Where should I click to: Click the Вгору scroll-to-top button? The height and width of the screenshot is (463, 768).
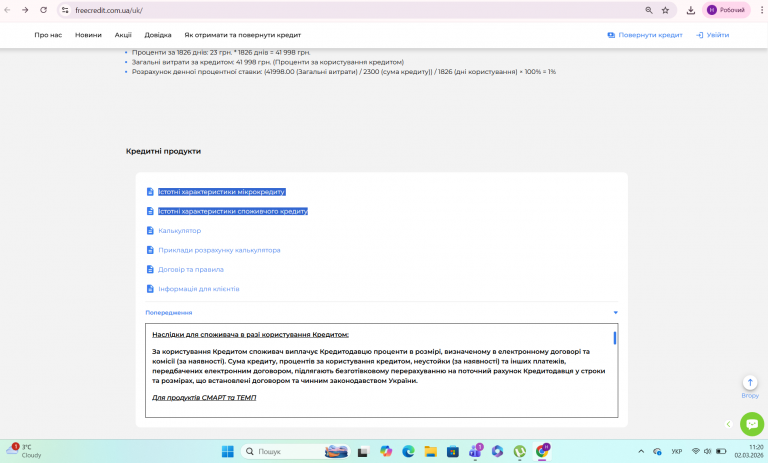pos(750,387)
